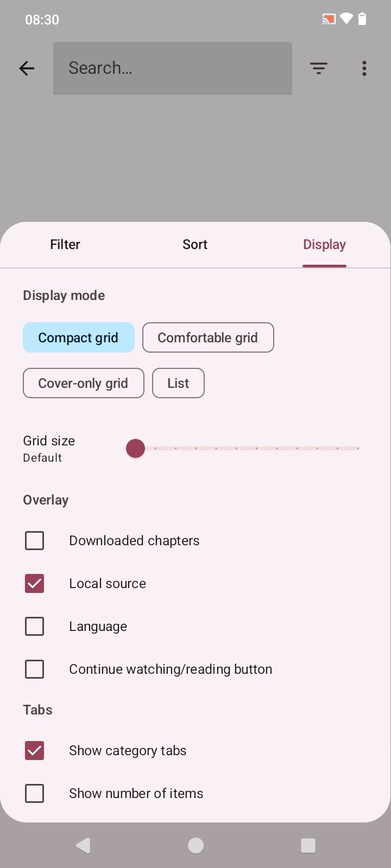Click the Grid size slider handle
This screenshot has width=391, height=868.
[135, 449]
